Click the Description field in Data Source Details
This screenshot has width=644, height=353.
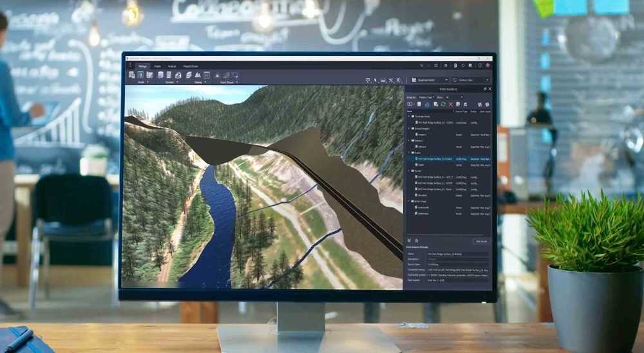[457, 259]
